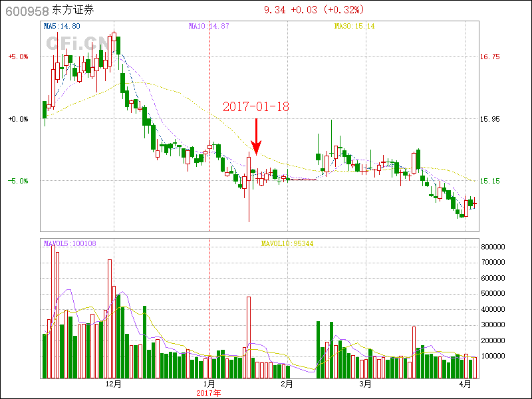Click the highest red candlestick at the late-November peak
The width and height of the screenshot is (532, 399).
click(x=114, y=37)
